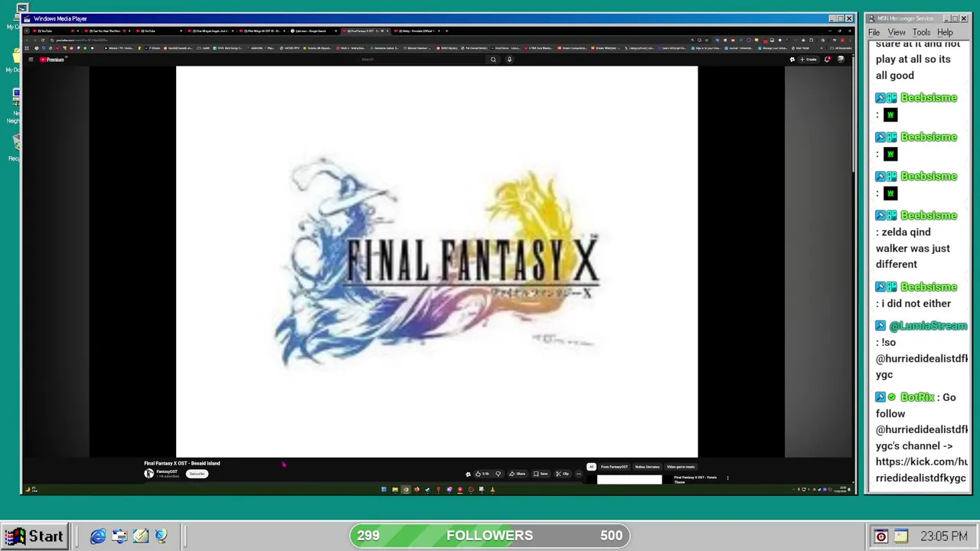Screen dimensions: 980x551
Task: Open a new browser tab with plus
Action: click(447, 31)
